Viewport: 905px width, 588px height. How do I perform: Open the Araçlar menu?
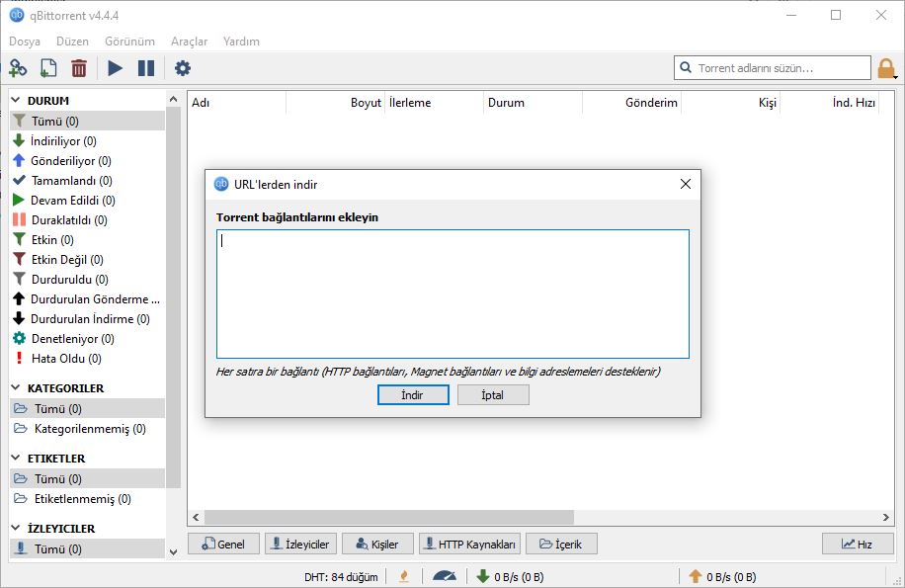click(190, 42)
